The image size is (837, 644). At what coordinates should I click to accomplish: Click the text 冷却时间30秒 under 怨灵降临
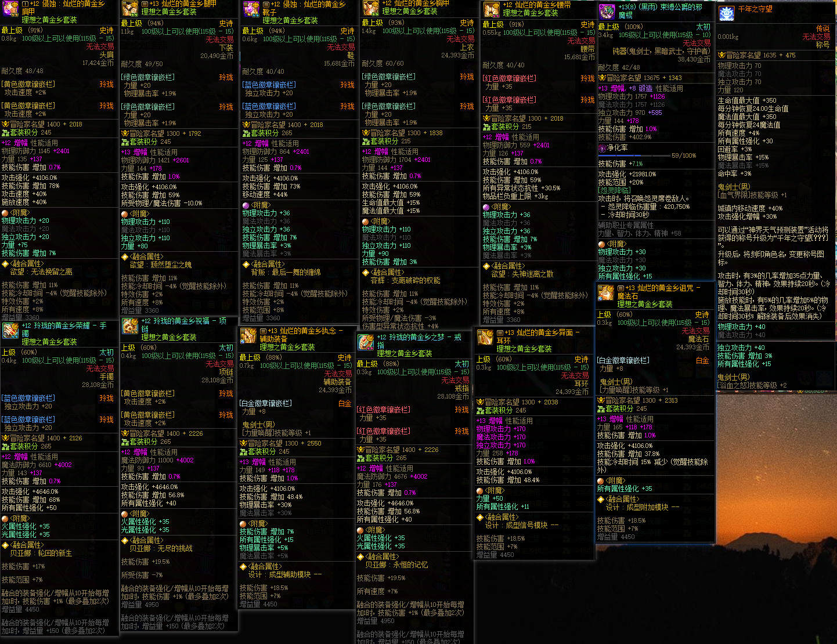629,215
